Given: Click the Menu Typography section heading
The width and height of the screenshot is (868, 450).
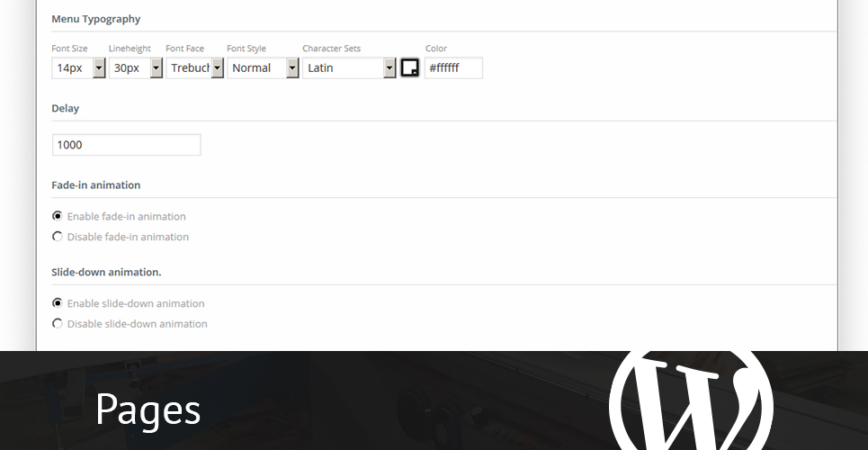Looking at the screenshot, I should (95, 19).
